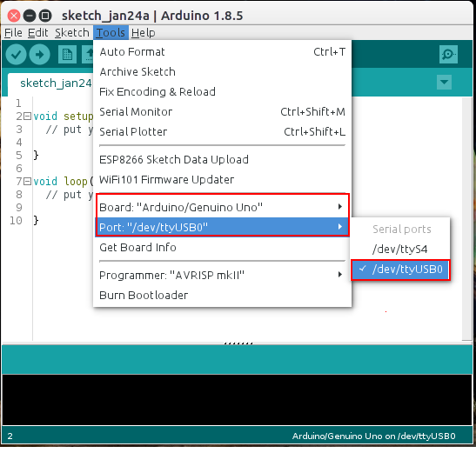Launch WiFi101 Firmware Updater
476x453 pixels.
tap(222, 180)
